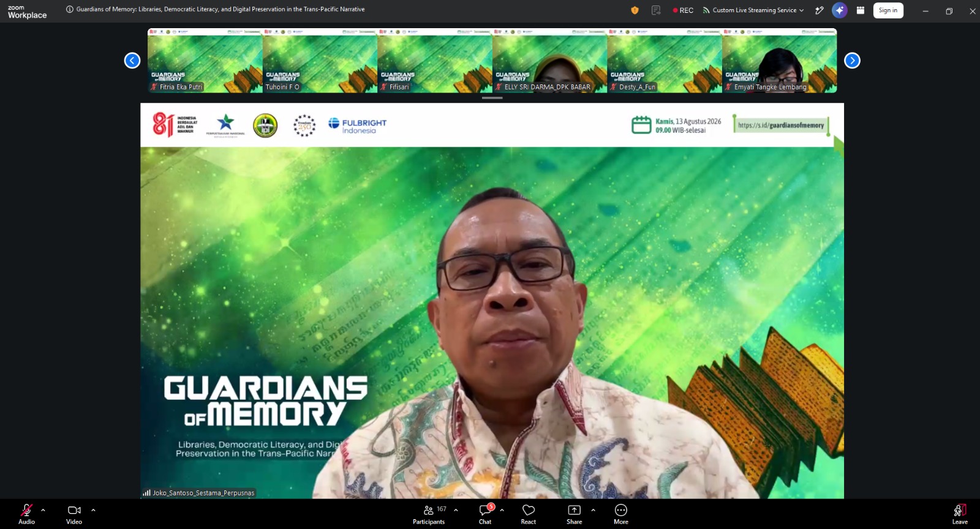
Task: Click muted mic icon on Fitria Eka Putri
Action: pos(154,87)
